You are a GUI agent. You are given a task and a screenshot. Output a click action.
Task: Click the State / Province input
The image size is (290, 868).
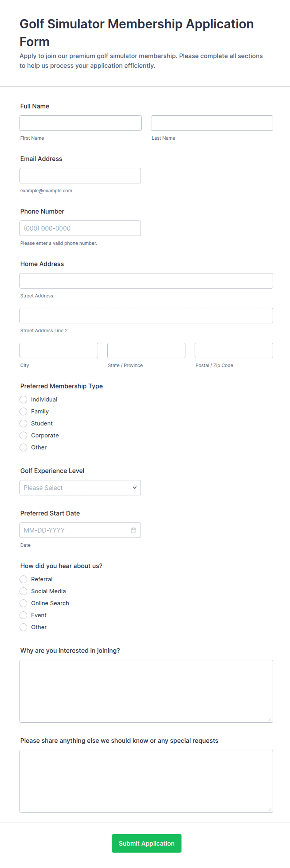146,350
